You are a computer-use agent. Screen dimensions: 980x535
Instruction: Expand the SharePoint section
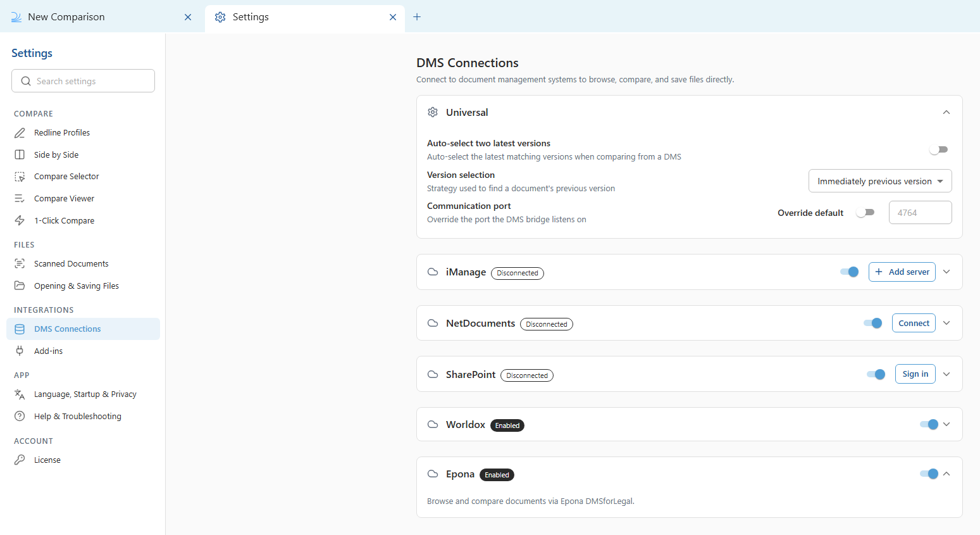coord(946,374)
